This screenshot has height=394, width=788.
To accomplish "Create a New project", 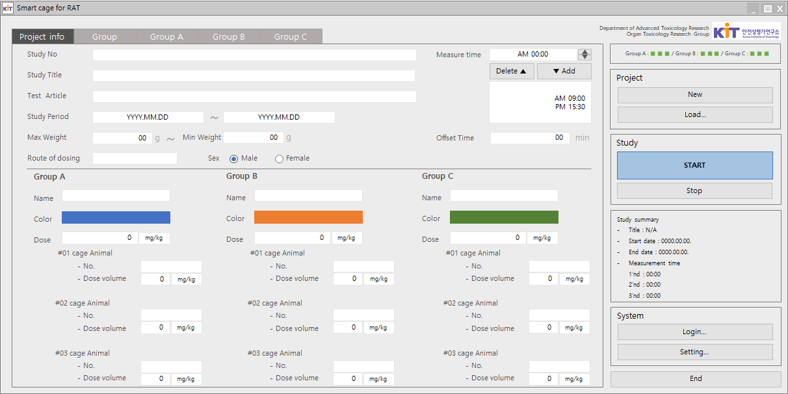I will tap(695, 95).
